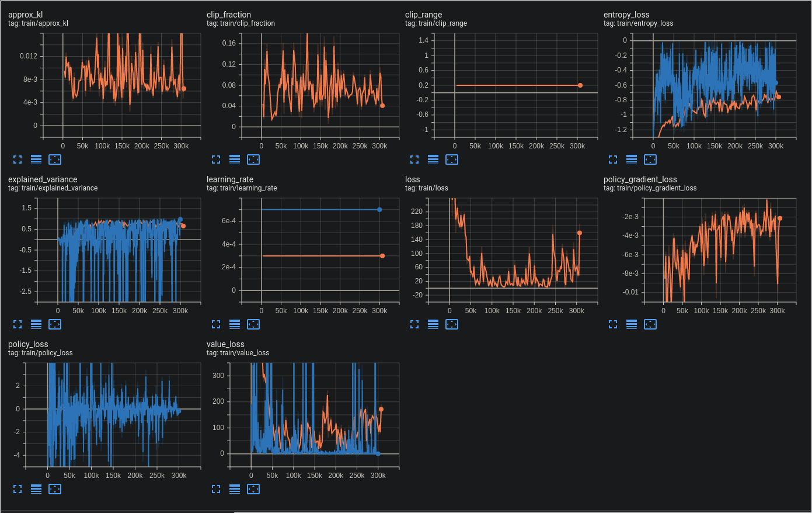812x513 pixels.
Task: Expand the policy_gradient_loss chart to full size
Action: point(613,324)
